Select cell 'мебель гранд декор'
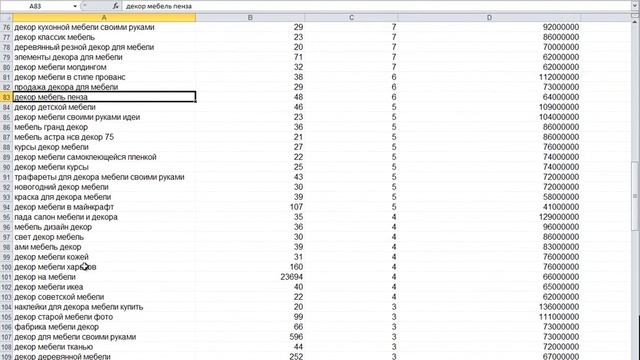The image size is (640, 360). [104, 127]
